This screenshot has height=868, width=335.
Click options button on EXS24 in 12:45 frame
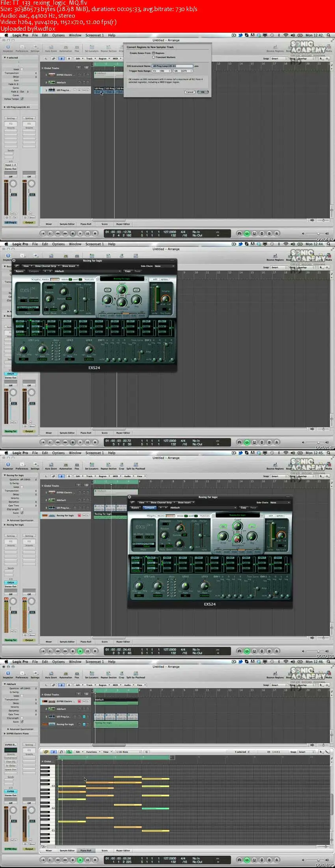tap(280, 515)
